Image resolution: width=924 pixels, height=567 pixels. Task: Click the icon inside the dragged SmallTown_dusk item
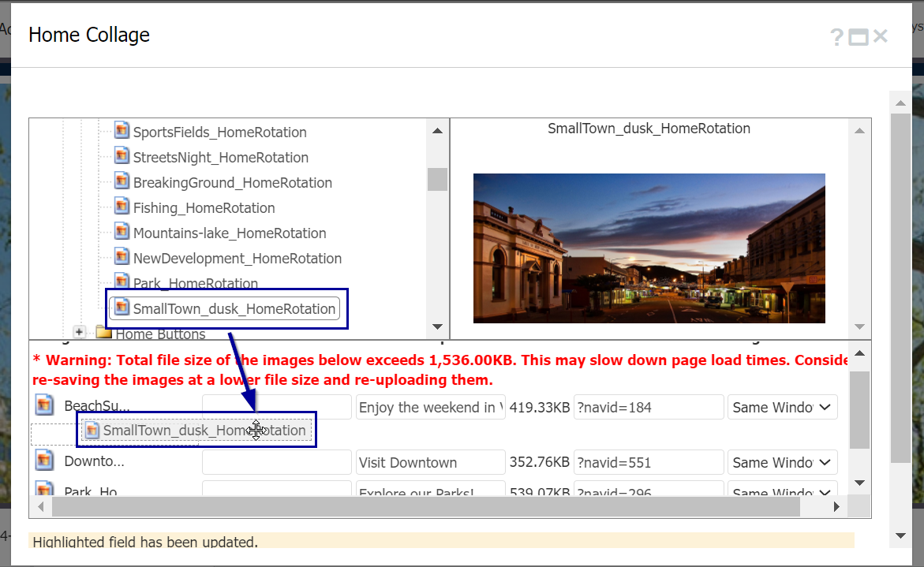point(92,430)
